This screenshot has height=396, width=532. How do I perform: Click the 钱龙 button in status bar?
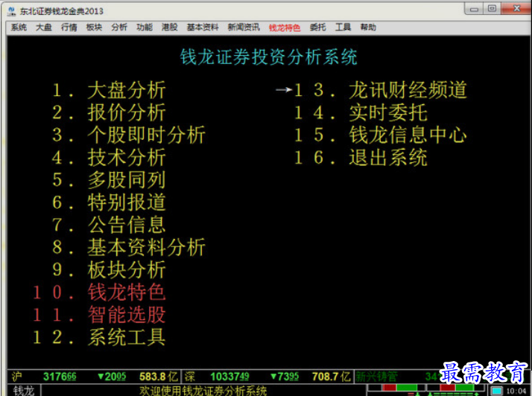point(24,391)
